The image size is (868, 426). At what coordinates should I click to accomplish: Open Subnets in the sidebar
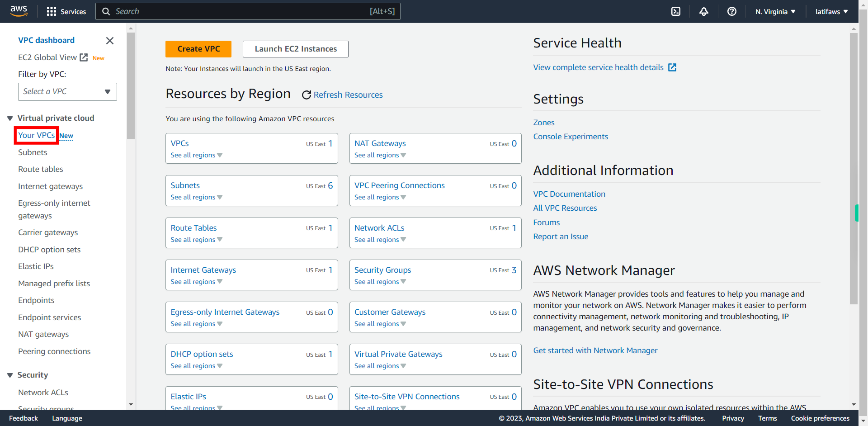pyautogui.click(x=33, y=152)
